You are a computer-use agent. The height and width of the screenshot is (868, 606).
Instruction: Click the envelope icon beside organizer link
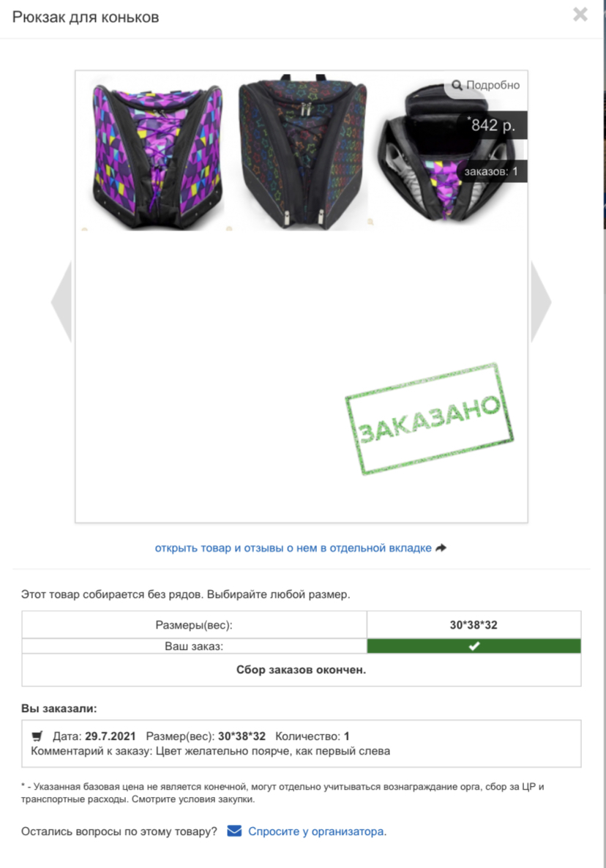pos(235,831)
